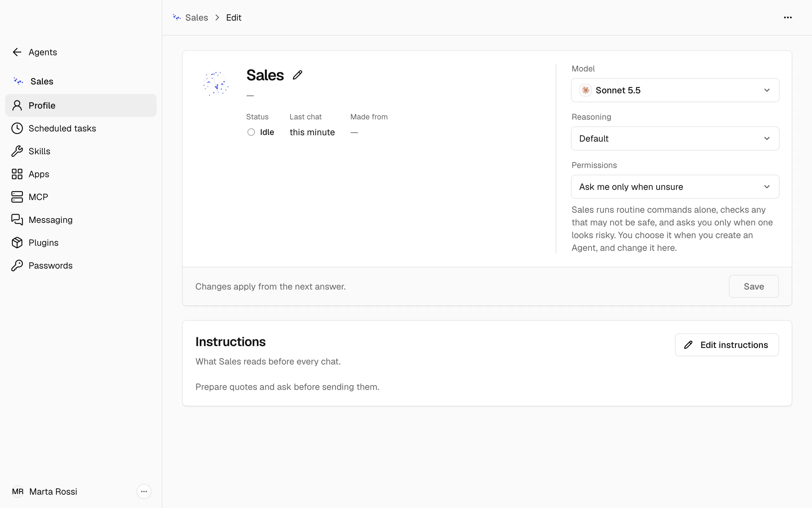812x508 pixels.
Task: Click the Marta Rossi user name
Action: (x=53, y=491)
